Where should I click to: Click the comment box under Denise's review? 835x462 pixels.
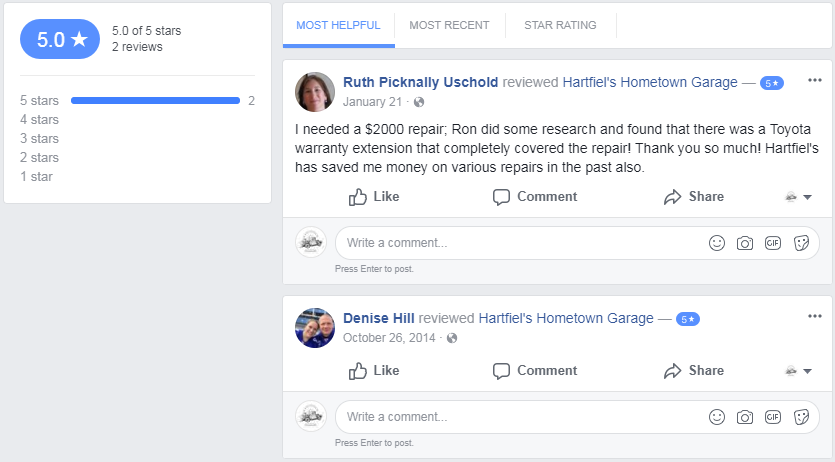click(x=577, y=417)
